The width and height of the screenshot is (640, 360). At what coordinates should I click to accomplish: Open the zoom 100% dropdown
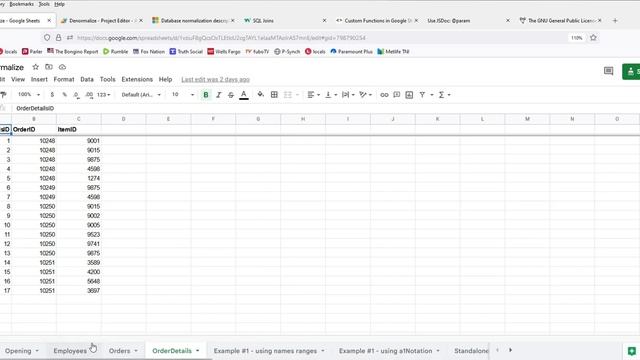coord(29,95)
